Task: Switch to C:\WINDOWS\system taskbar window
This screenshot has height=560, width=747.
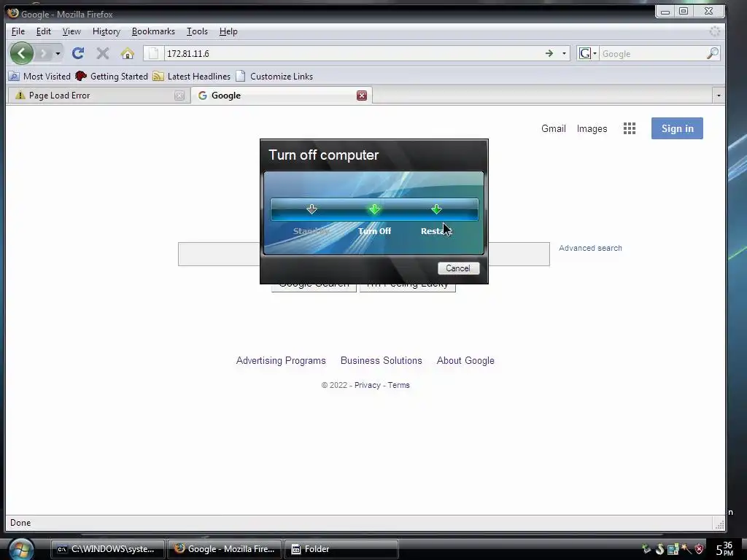Action: (108, 549)
